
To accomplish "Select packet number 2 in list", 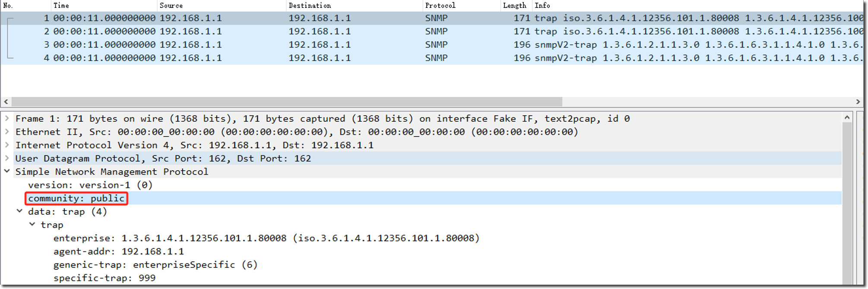I will click(302, 32).
